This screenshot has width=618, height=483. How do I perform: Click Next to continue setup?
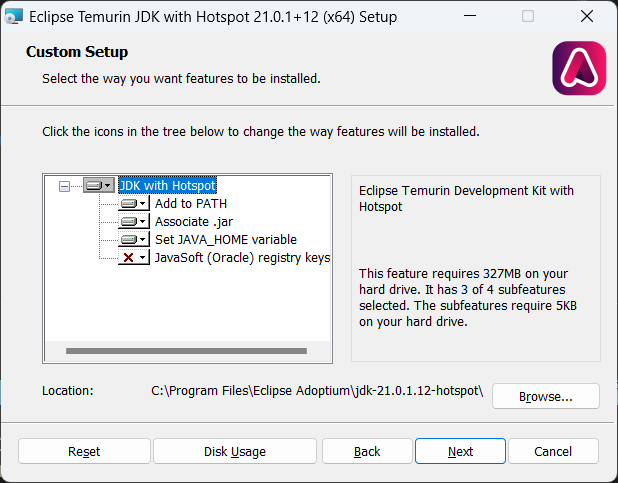coord(460,451)
